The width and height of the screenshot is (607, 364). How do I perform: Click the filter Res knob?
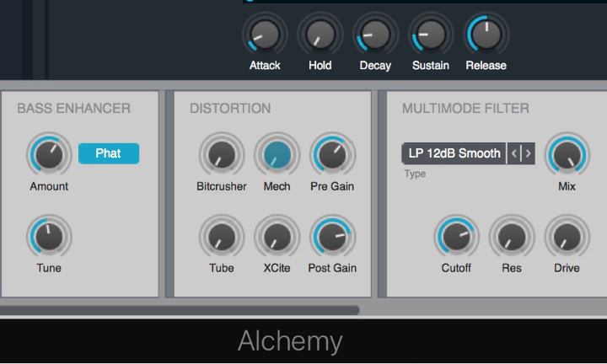(512, 237)
